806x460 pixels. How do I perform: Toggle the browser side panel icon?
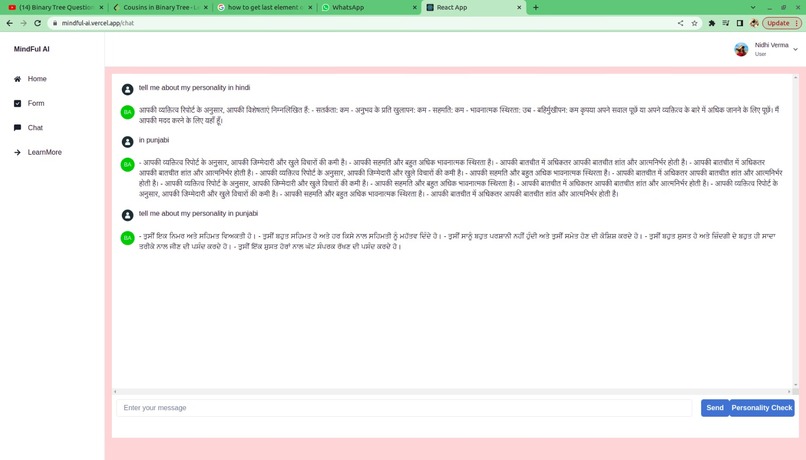(x=740, y=23)
